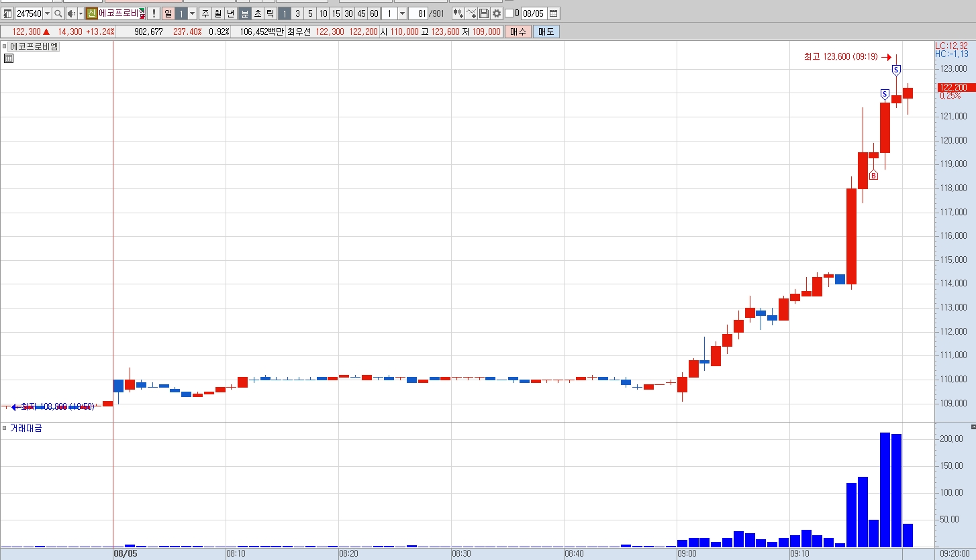Expand the day period dropdown arrow next to 일
This screenshot has width=976, height=560.
pos(192,13)
